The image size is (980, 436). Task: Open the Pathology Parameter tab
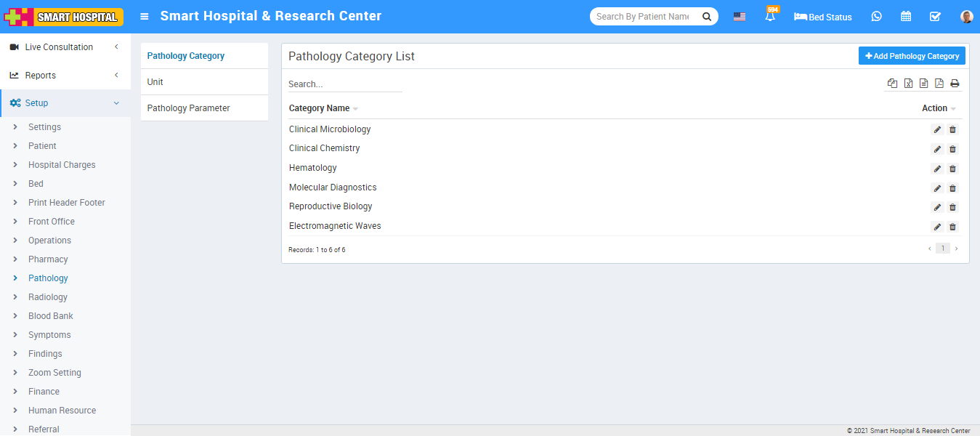[189, 108]
